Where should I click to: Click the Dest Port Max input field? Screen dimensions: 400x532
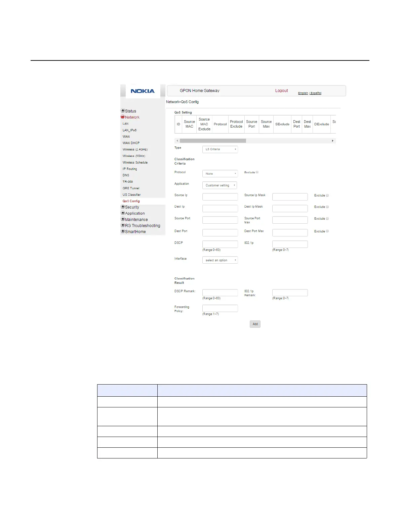coord(290,232)
